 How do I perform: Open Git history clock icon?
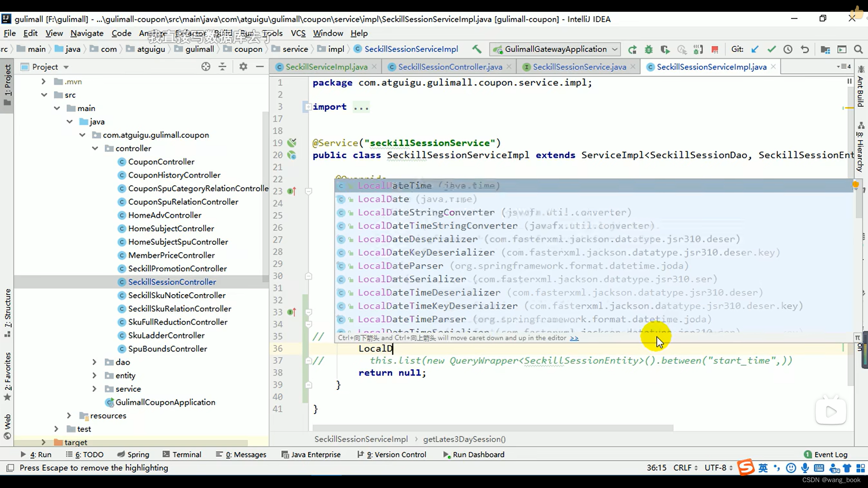click(x=788, y=49)
